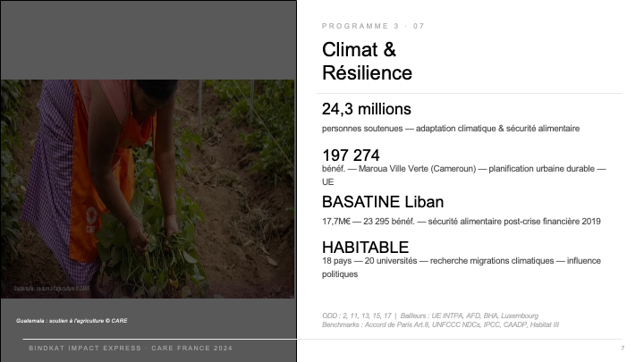The image size is (644, 362).
Task: Click the faint caption overlay inside photo
Action: coord(52,289)
